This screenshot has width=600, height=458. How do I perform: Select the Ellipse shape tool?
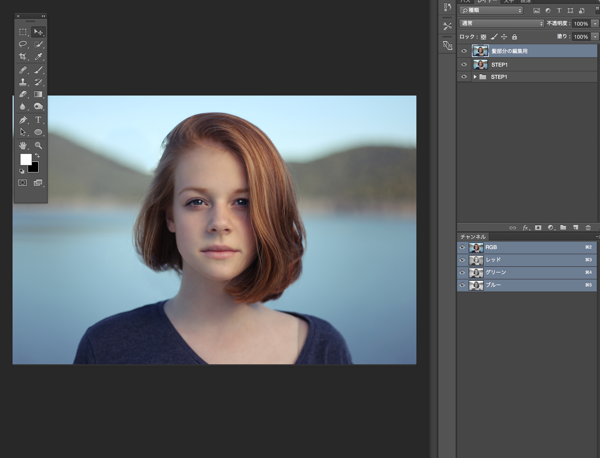(x=38, y=132)
